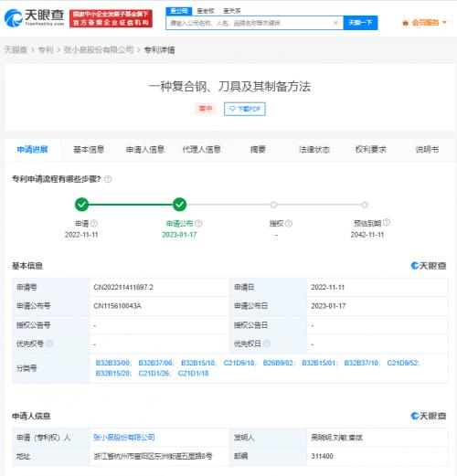This screenshot has width=457, height=476.
Task: Click the help icon next to 专利申请流程有哪些步骤
Action: click(x=108, y=179)
